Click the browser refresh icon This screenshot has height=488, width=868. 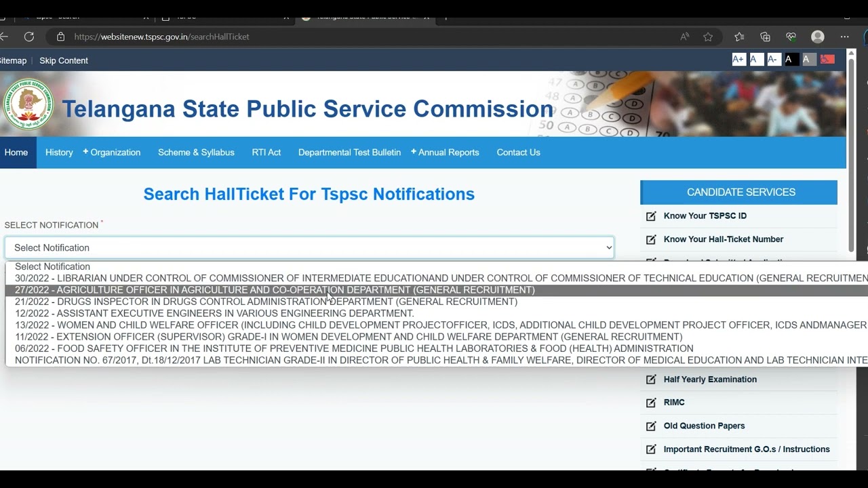(x=28, y=37)
